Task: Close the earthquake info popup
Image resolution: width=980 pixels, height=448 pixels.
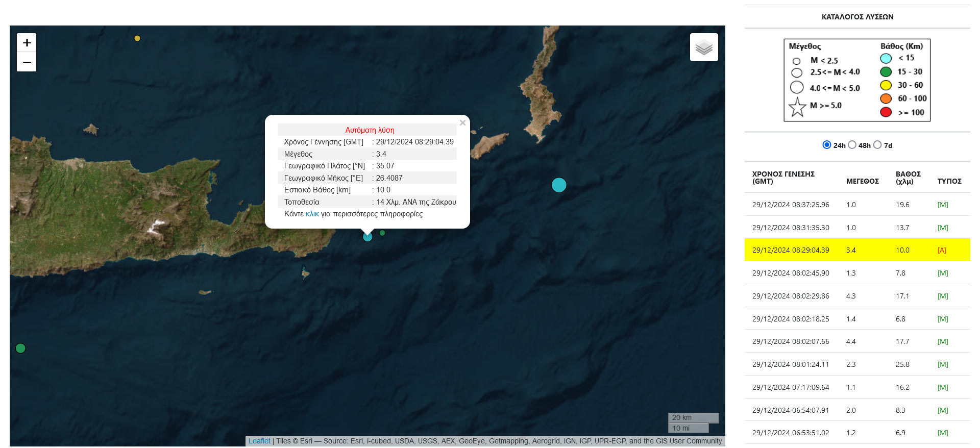Action: click(x=462, y=123)
